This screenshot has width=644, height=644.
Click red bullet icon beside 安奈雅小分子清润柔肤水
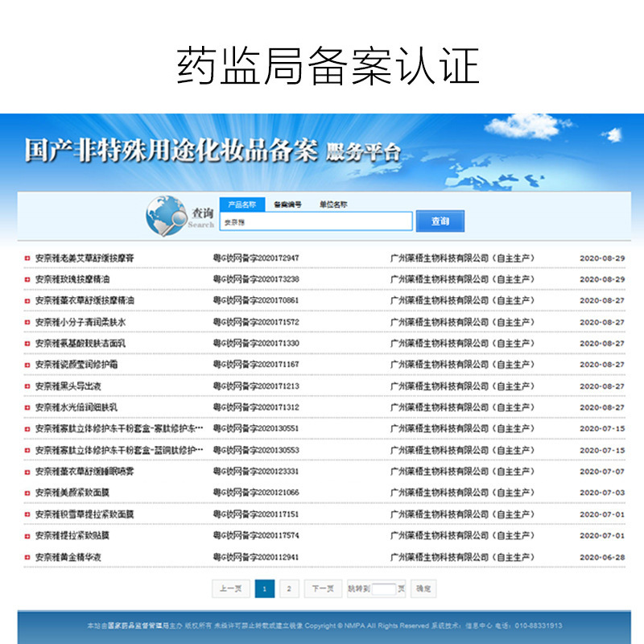point(27,322)
